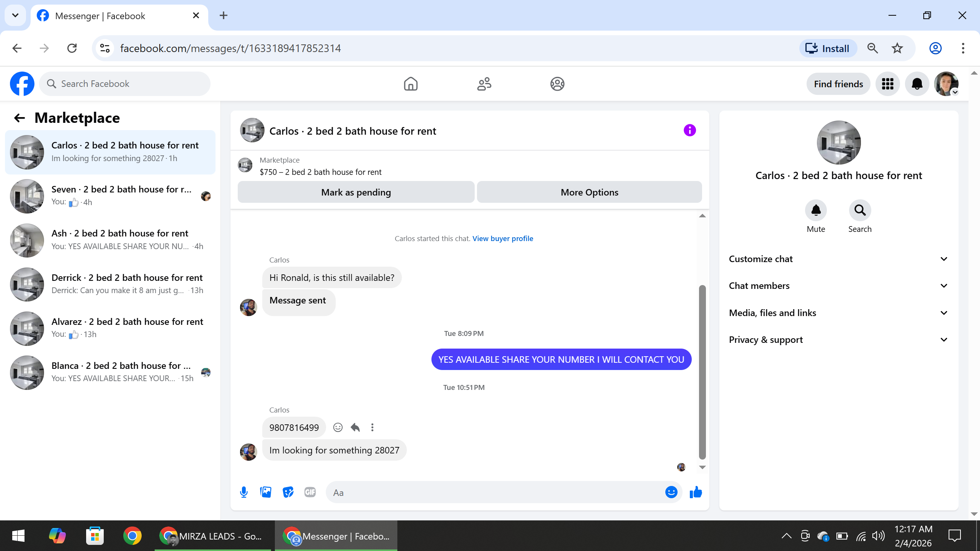Open the Facebook apps grid menu
This screenshot has width=980, height=551.
887,84
